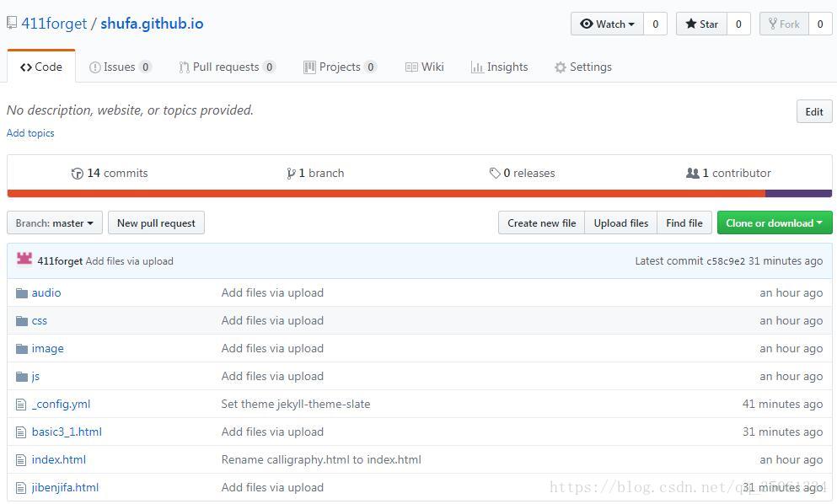
Task: Open the js folder
Action: tap(35, 377)
